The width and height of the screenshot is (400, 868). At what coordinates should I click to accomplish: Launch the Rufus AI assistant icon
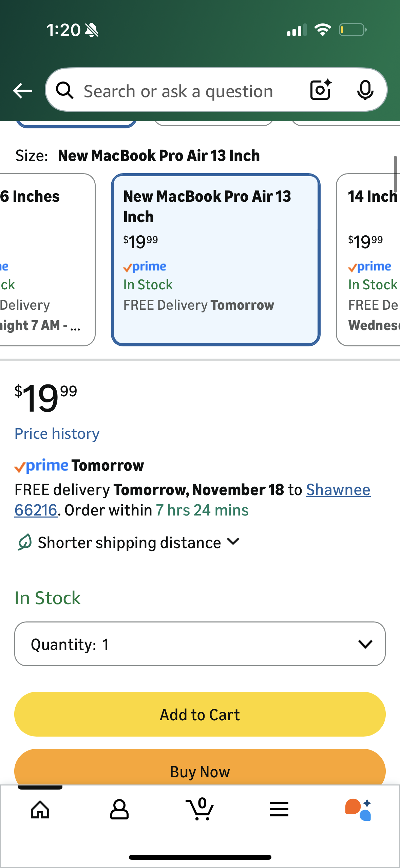coord(358,810)
